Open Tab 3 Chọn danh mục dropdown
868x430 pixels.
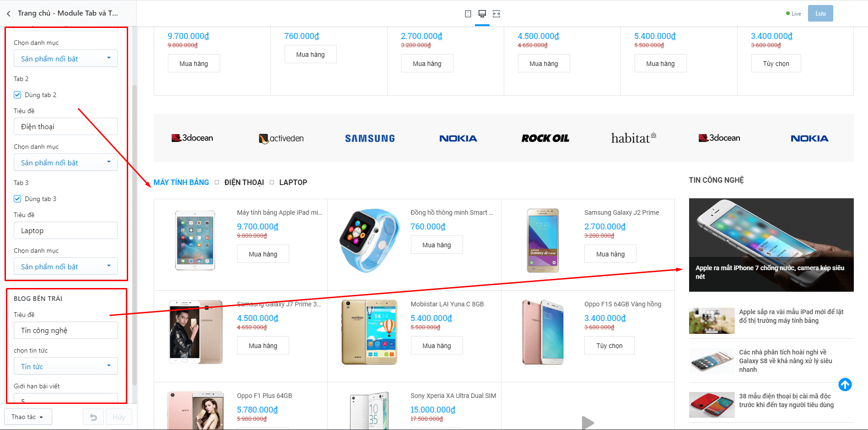click(66, 267)
